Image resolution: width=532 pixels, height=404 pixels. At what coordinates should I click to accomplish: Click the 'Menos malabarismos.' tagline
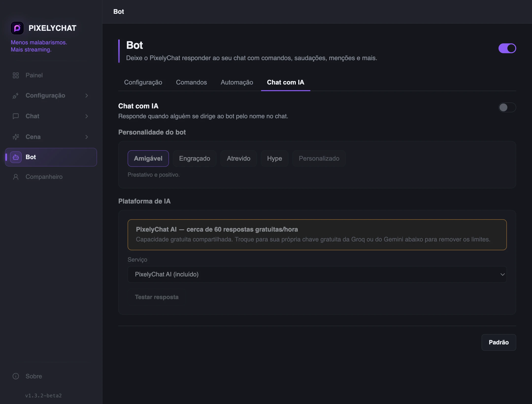[x=39, y=42]
